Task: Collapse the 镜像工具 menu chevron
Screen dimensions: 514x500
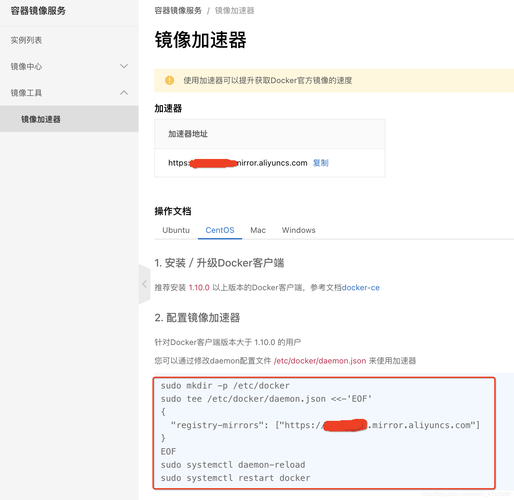Action: 124,92
